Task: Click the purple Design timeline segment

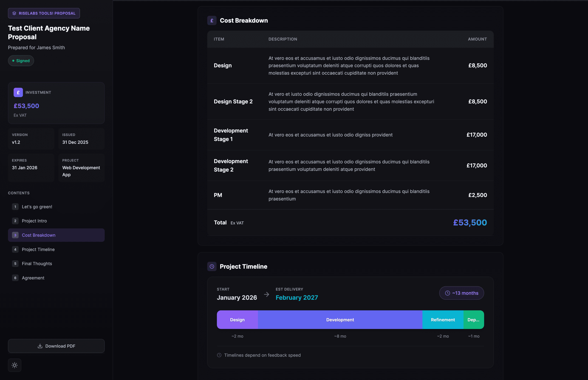Action: click(x=237, y=319)
